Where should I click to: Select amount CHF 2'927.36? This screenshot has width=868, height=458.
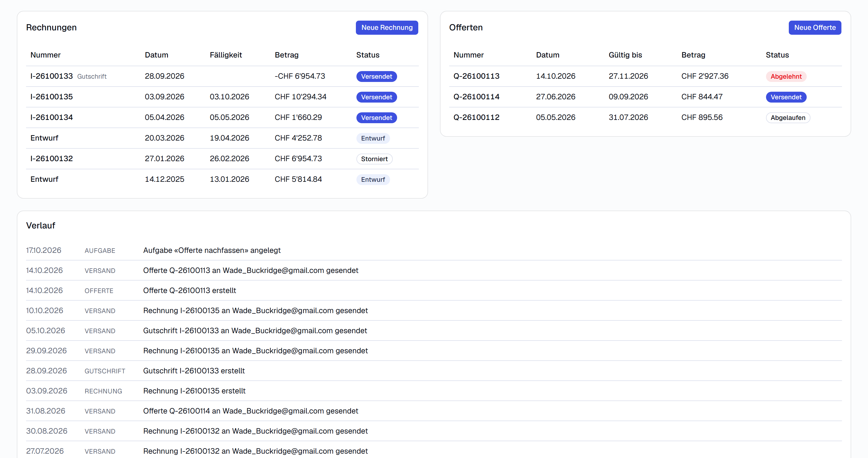pos(705,76)
